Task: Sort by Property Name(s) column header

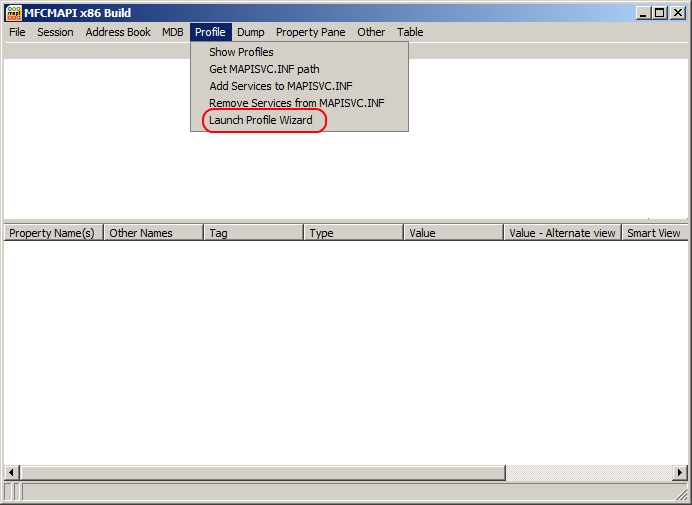Action: [53, 233]
